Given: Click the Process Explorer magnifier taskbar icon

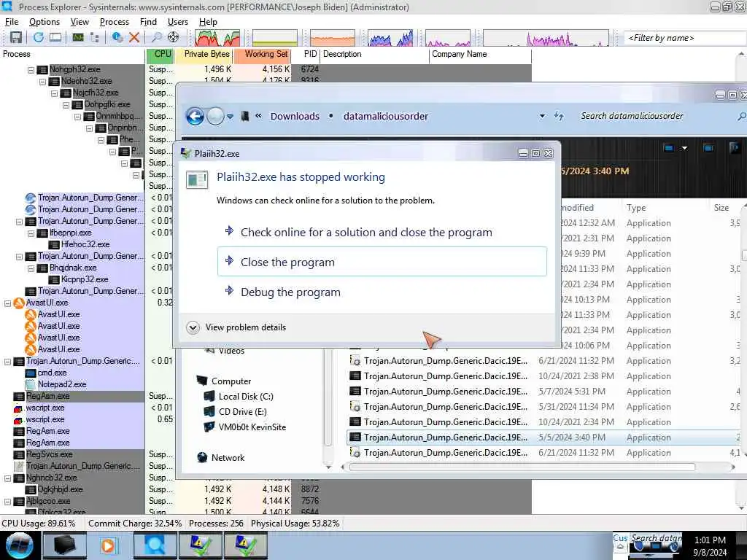Looking at the screenshot, I should pyautogui.click(x=156, y=545).
